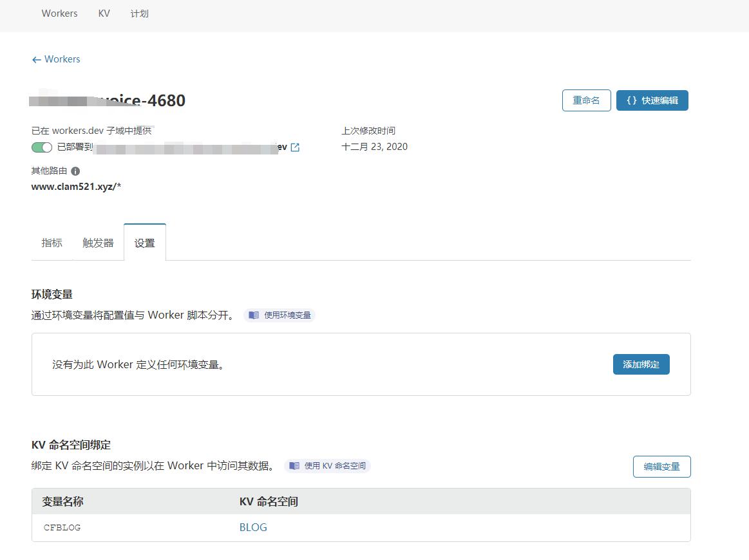The image size is (749, 560).
Task: Click the CFBLOG variable name cell
Action: point(62,528)
